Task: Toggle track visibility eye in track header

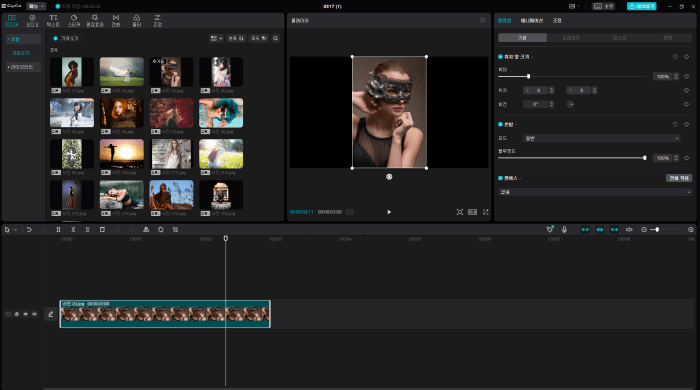Action: click(x=25, y=314)
